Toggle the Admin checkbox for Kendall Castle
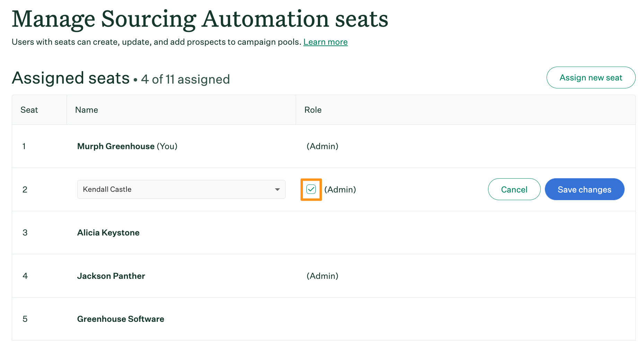 (x=311, y=189)
